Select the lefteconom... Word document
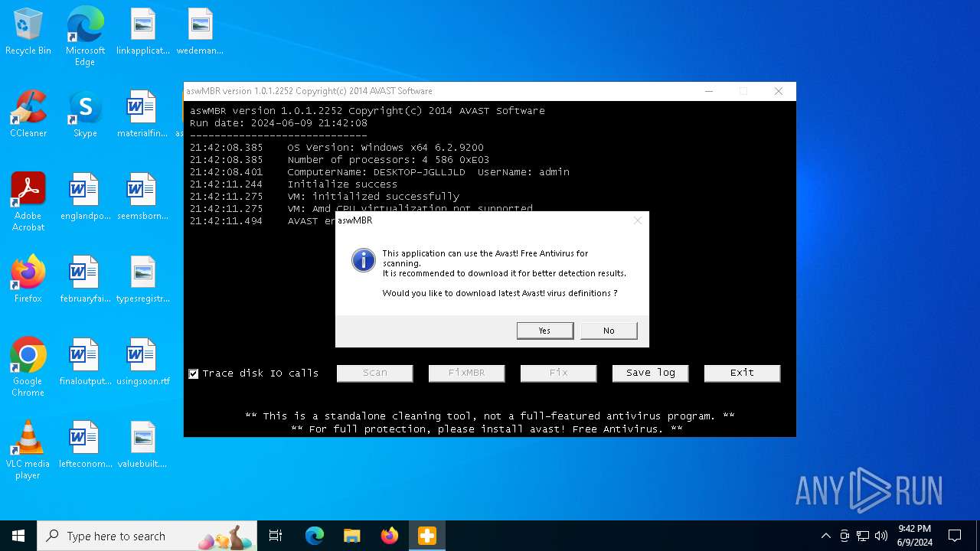This screenshot has height=551, width=980. 85,445
